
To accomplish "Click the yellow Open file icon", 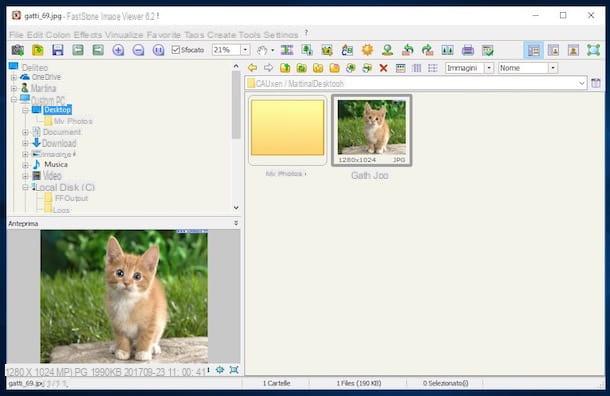I will pyautogui.click(x=38, y=50).
